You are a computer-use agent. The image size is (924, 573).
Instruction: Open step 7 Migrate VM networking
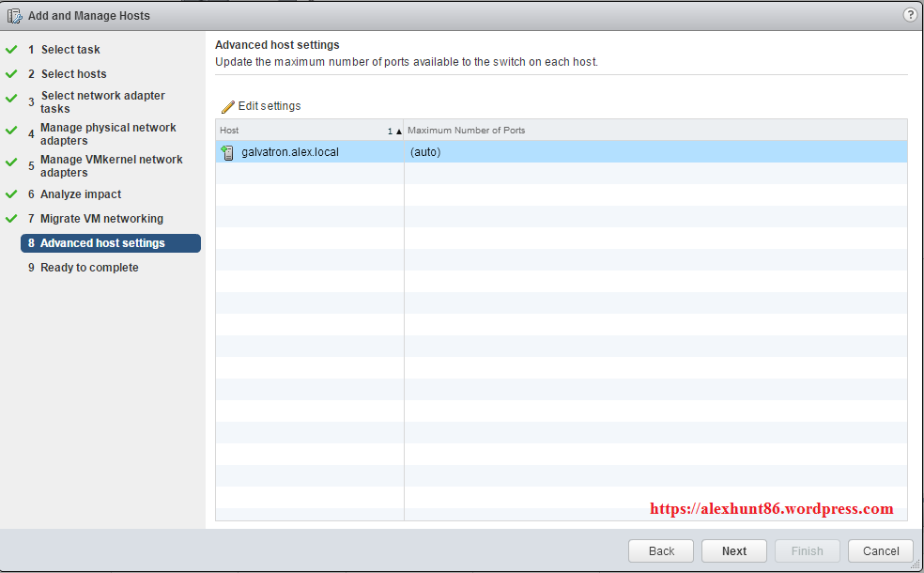tap(96, 218)
